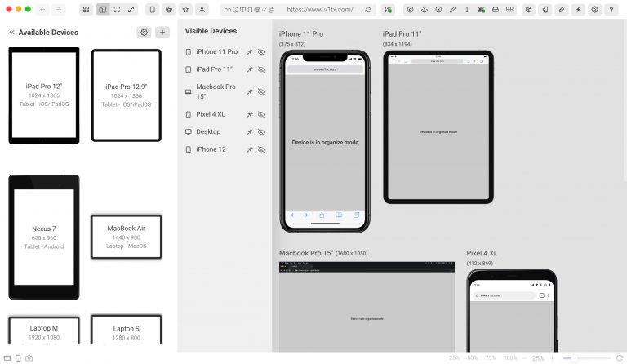Image resolution: width=627 pixels, height=364 pixels.
Task: Pin the iPhone 11 Pro device
Action: (x=250, y=52)
